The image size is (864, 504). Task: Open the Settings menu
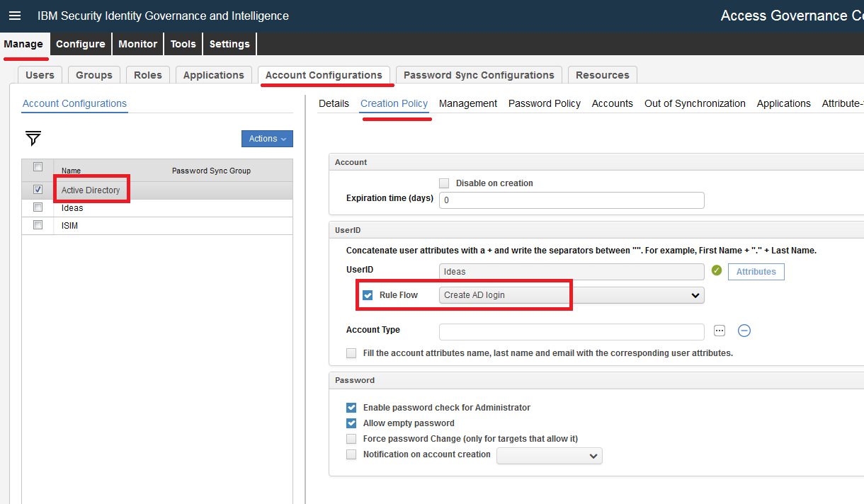pyautogui.click(x=229, y=44)
